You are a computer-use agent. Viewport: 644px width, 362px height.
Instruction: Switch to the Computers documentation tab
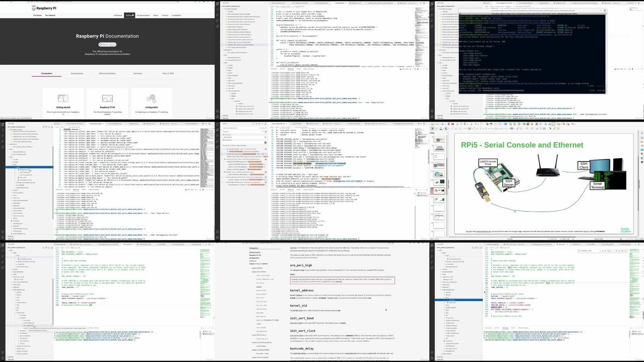(x=47, y=73)
